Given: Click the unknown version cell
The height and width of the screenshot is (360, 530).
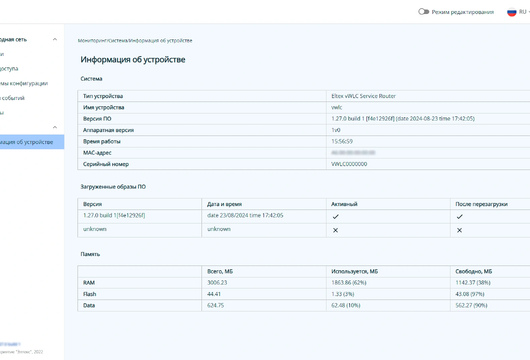Looking at the screenshot, I should pyautogui.click(x=95, y=229).
